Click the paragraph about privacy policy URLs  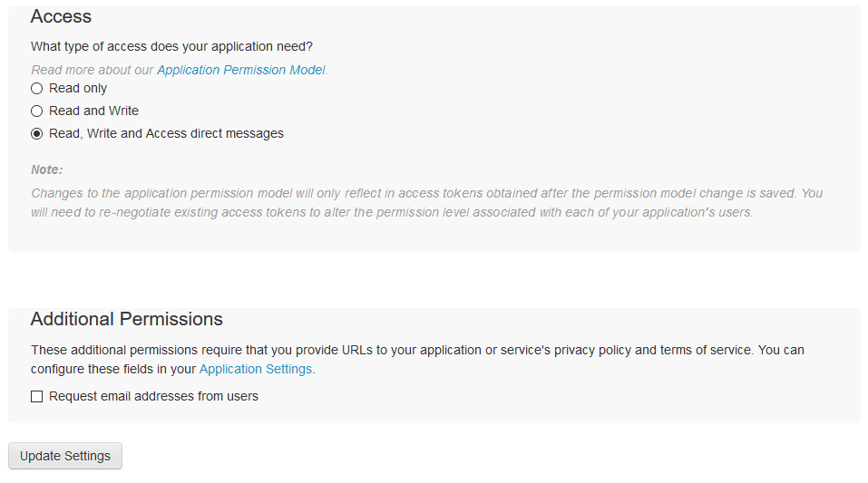click(x=417, y=350)
